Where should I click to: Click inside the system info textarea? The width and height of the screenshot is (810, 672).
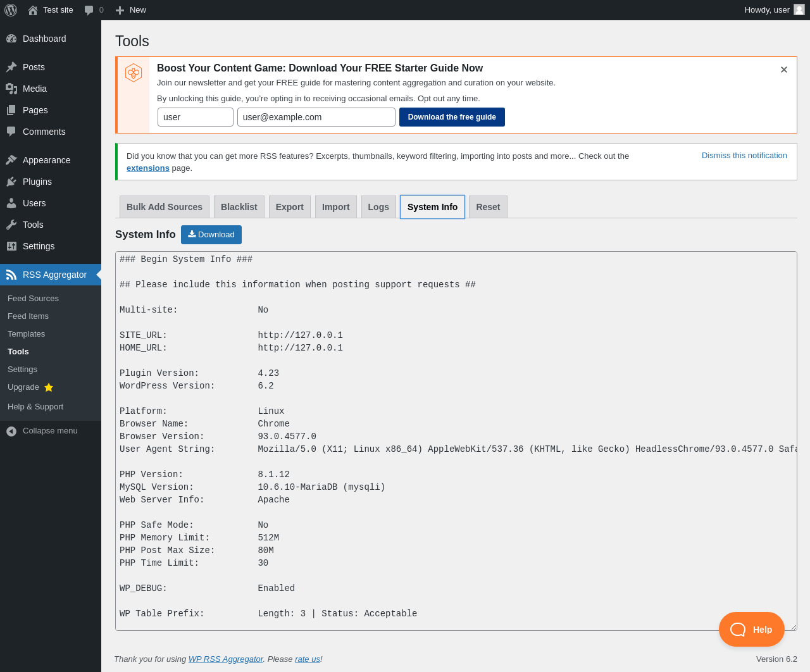pos(456,441)
